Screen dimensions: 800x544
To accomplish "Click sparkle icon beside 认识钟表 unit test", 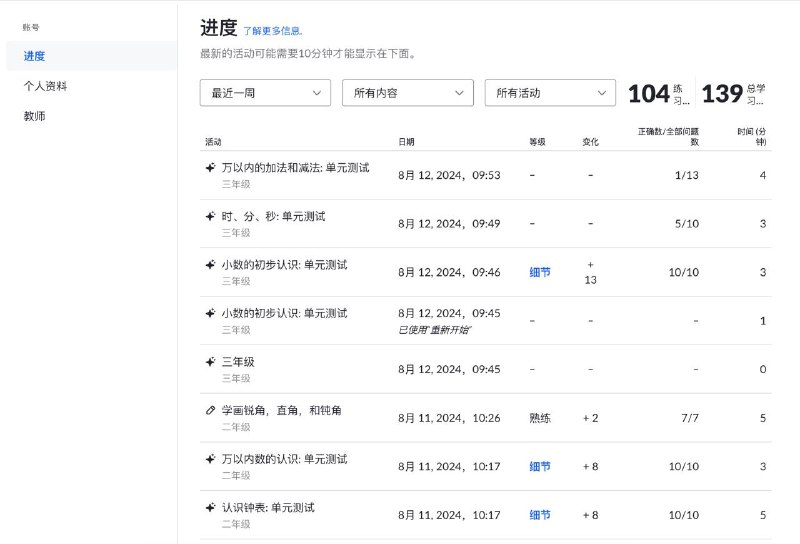I will click(x=210, y=508).
